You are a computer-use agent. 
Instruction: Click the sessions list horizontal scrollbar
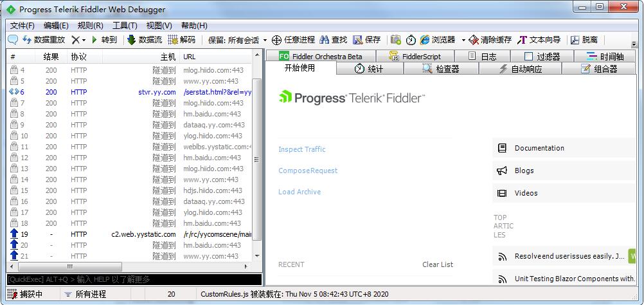click(x=130, y=266)
